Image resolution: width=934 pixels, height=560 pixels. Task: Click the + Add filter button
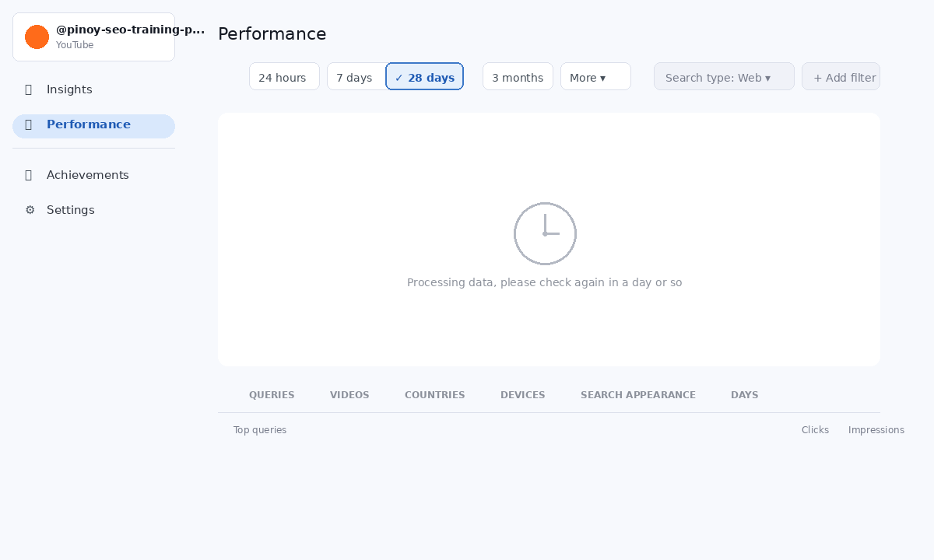pyautogui.click(x=841, y=76)
